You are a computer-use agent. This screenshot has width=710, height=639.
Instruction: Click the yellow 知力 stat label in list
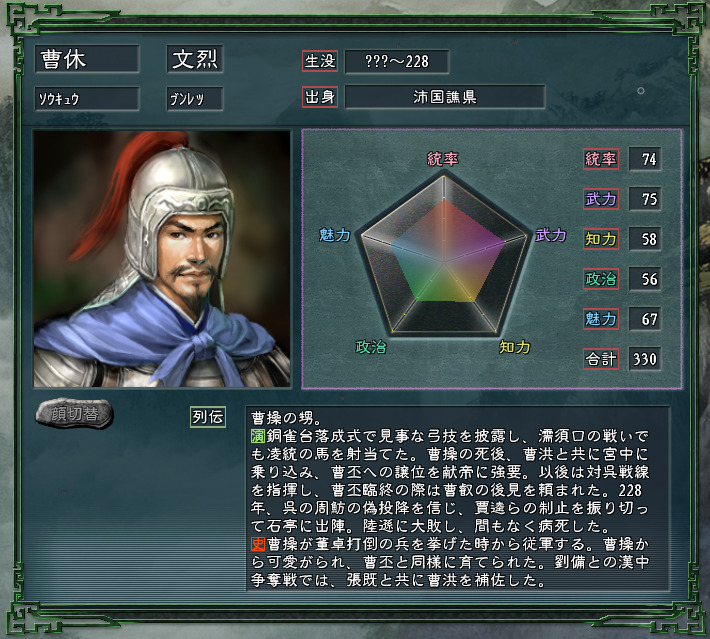(601, 239)
